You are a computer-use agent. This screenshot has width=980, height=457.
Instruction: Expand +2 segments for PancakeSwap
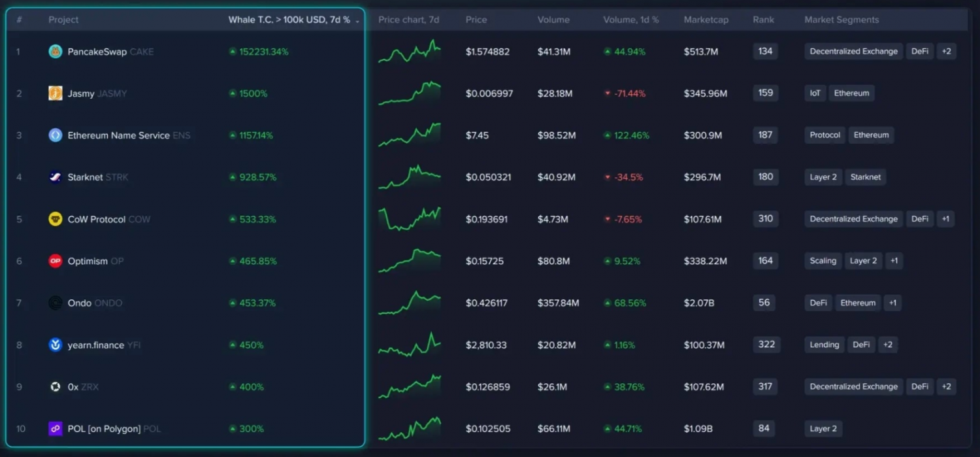tap(946, 51)
